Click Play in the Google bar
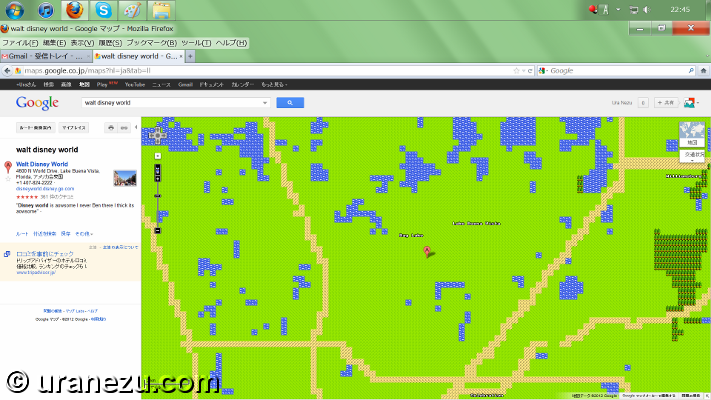 point(102,84)
